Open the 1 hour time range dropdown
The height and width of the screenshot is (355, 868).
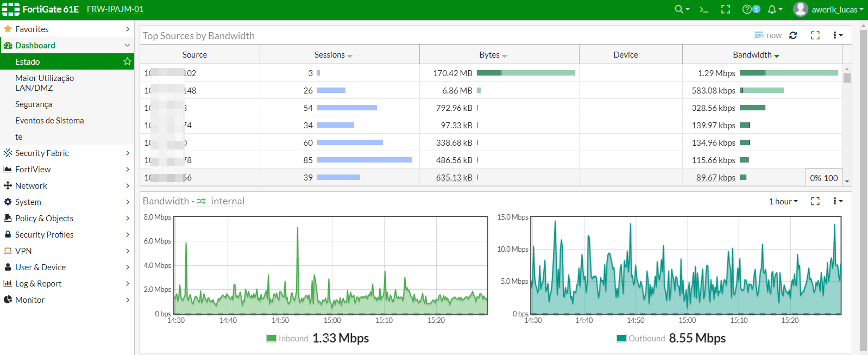click(x=783, y=201)
